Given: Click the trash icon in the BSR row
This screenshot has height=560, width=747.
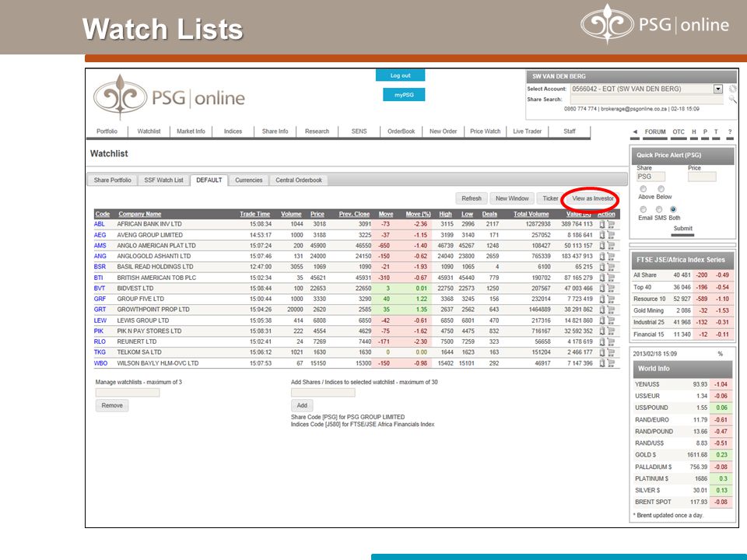Looking at the screenshot, I should click(x=602, y=267).
